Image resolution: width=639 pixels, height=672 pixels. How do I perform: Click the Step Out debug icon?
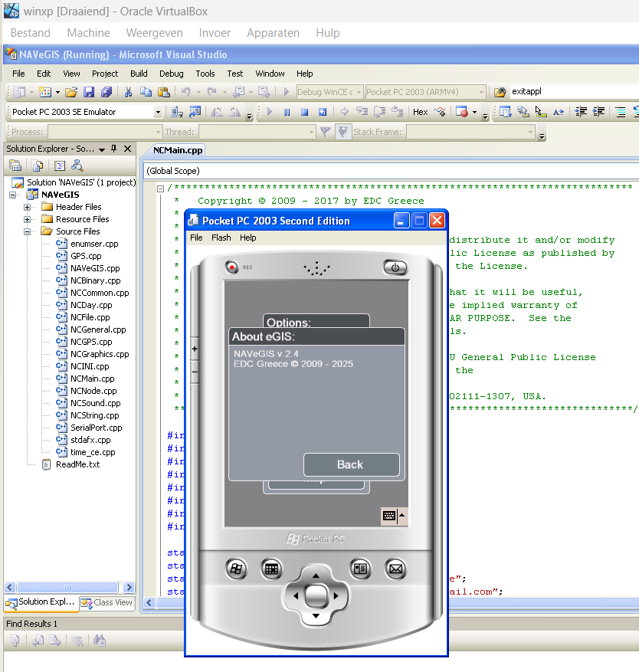(398, 112)
